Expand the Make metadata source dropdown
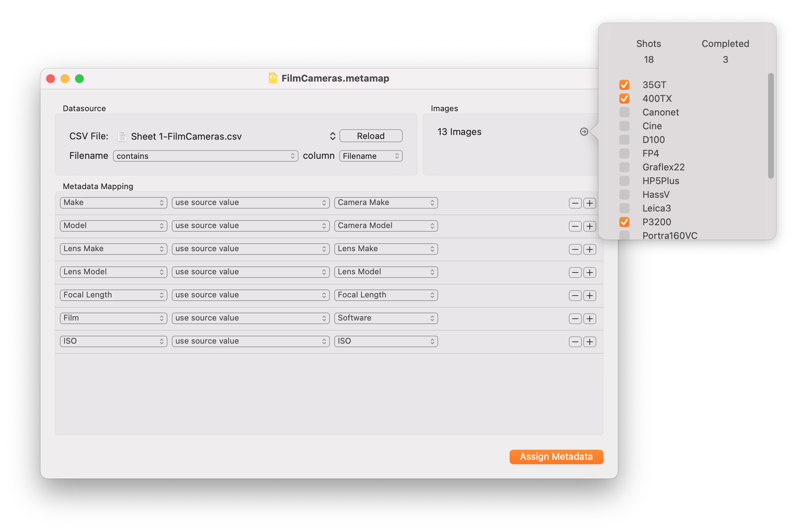 [114, 202]
